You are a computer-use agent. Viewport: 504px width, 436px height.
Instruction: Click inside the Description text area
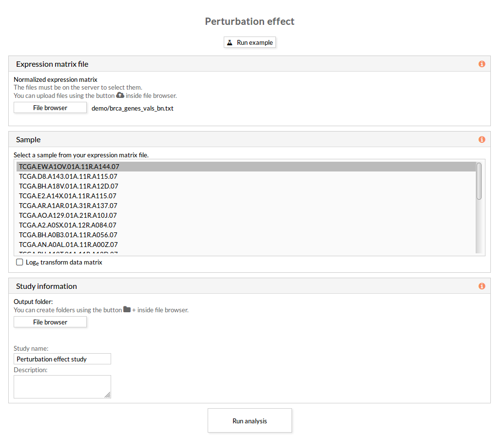pos(62,387)
